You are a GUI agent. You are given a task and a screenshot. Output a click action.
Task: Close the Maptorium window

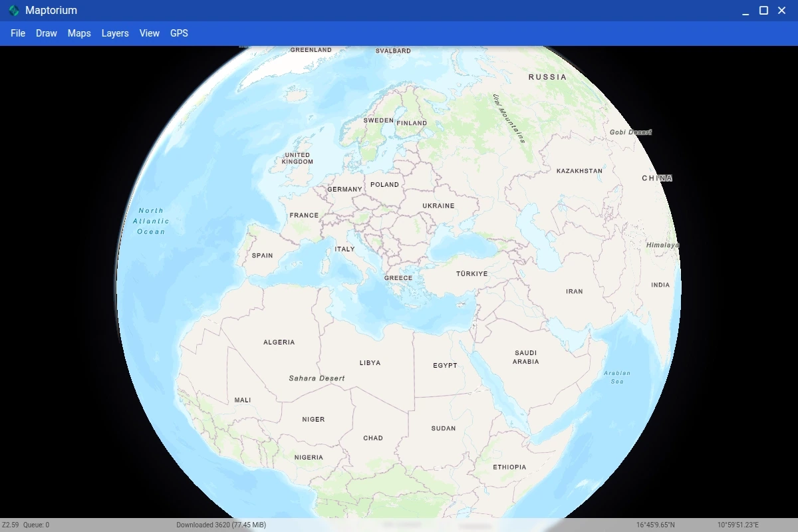coord(782,11)
